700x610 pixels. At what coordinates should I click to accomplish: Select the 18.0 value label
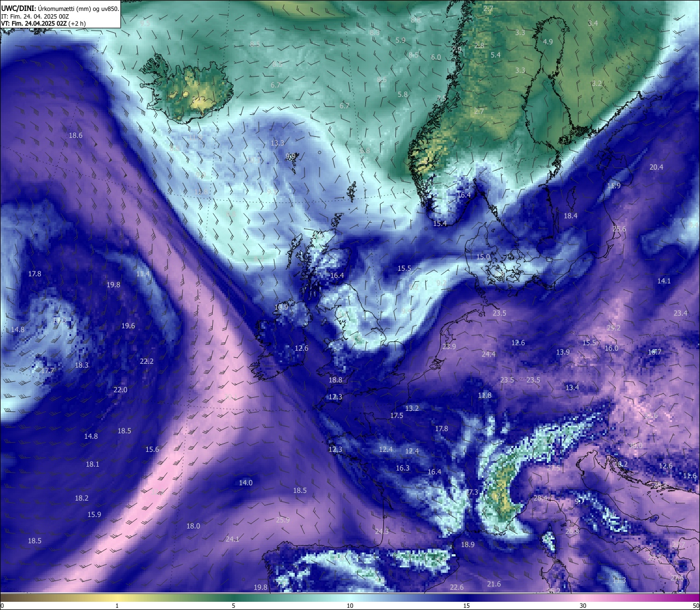point(193,526)
